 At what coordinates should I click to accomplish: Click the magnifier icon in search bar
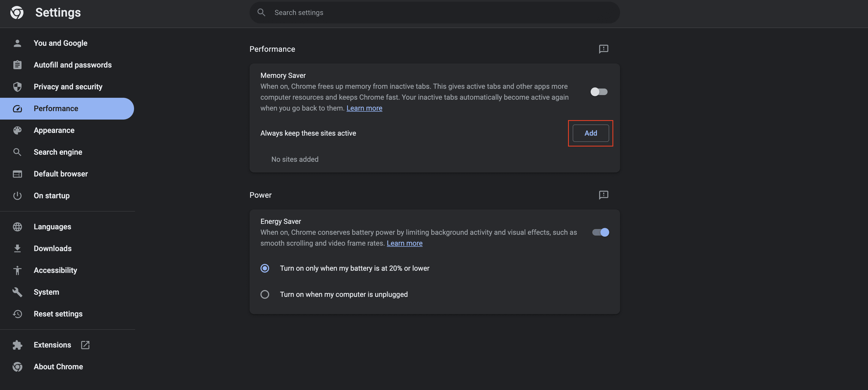(261, 13)
